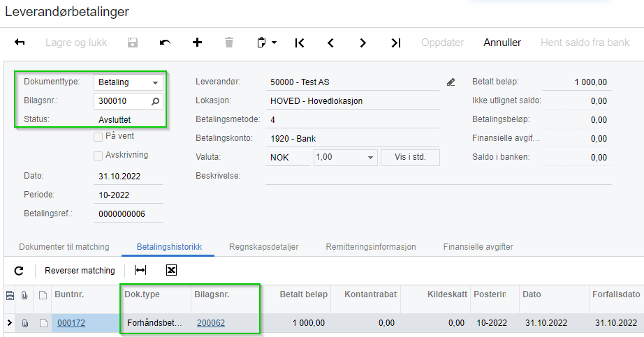Viewport: 644px width, 337px height.
Task: Click the Forhåndsbet... cell
Action: [154, 323]
